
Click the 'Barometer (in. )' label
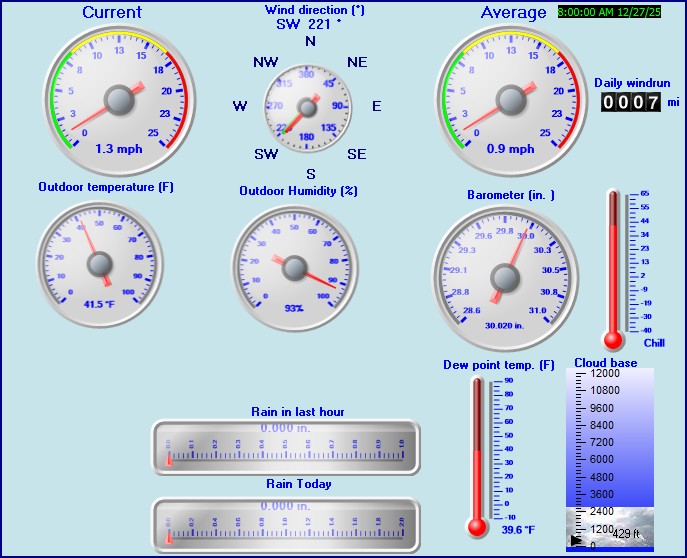(511, 195)
